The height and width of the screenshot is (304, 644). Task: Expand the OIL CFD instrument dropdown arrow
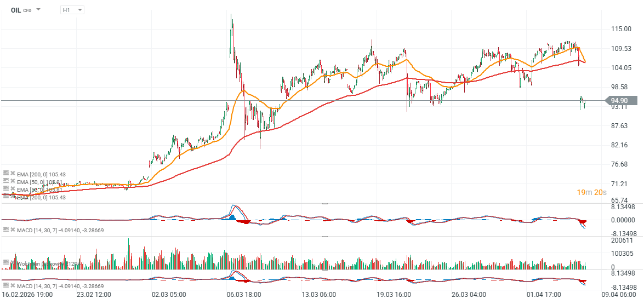(x=39, y=10)
